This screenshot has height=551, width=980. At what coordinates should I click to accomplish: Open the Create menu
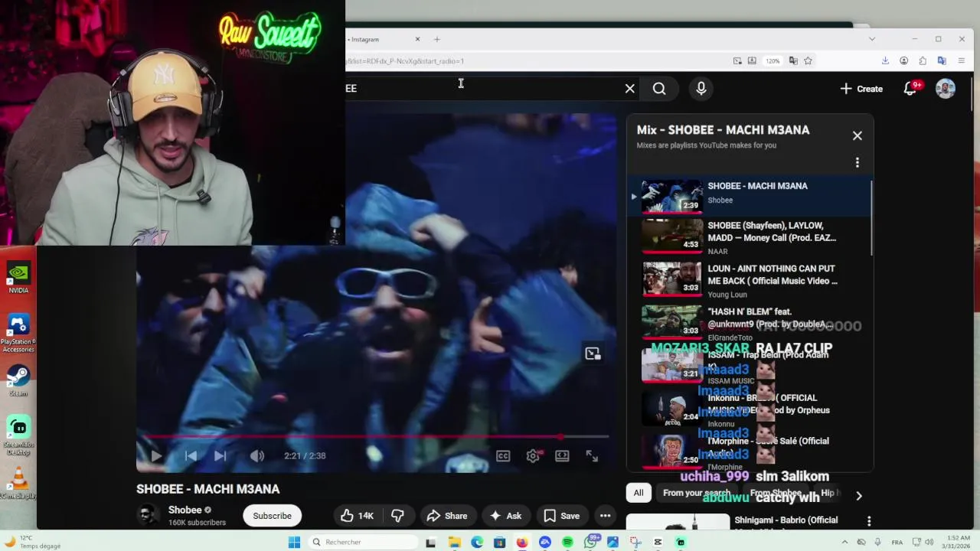[x=861, y=89]
